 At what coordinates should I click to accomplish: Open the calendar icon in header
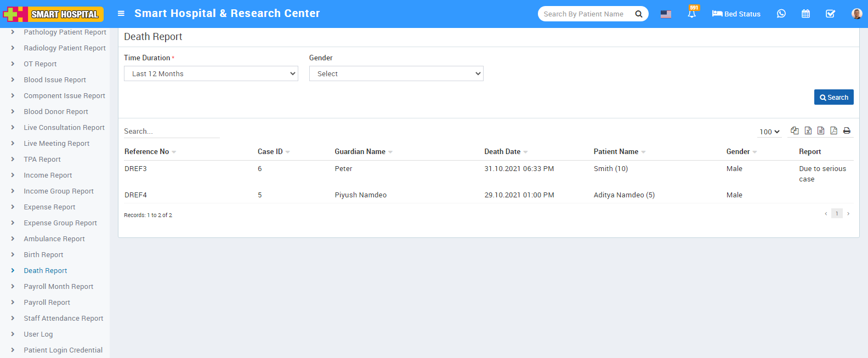click(805, 14)
